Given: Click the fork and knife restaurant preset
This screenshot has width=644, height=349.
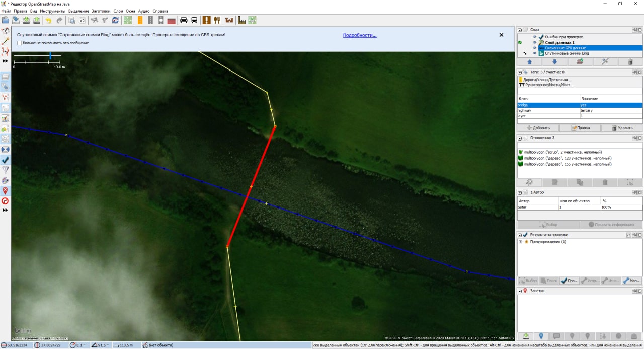Looking at the screenshot, I should coord(217,20).
